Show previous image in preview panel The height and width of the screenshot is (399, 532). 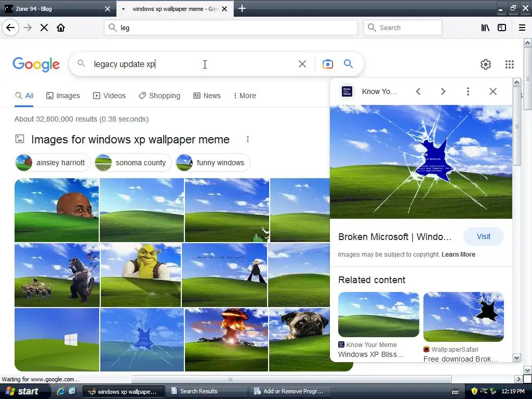tap(418, 91)
